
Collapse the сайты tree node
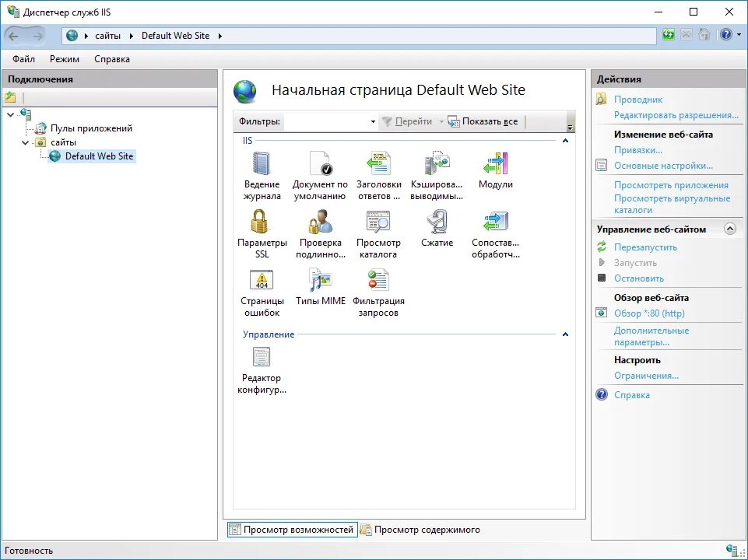coord(25,142)
